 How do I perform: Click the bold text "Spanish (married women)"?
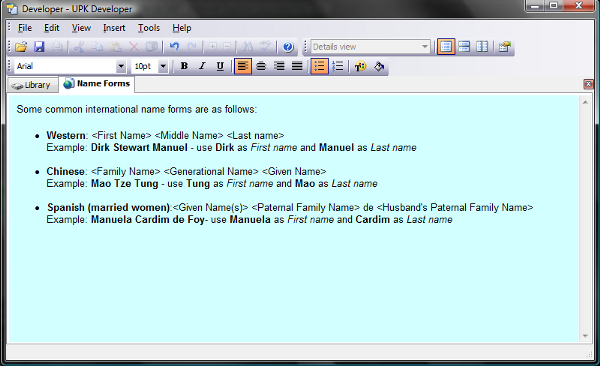coord(108,208)
